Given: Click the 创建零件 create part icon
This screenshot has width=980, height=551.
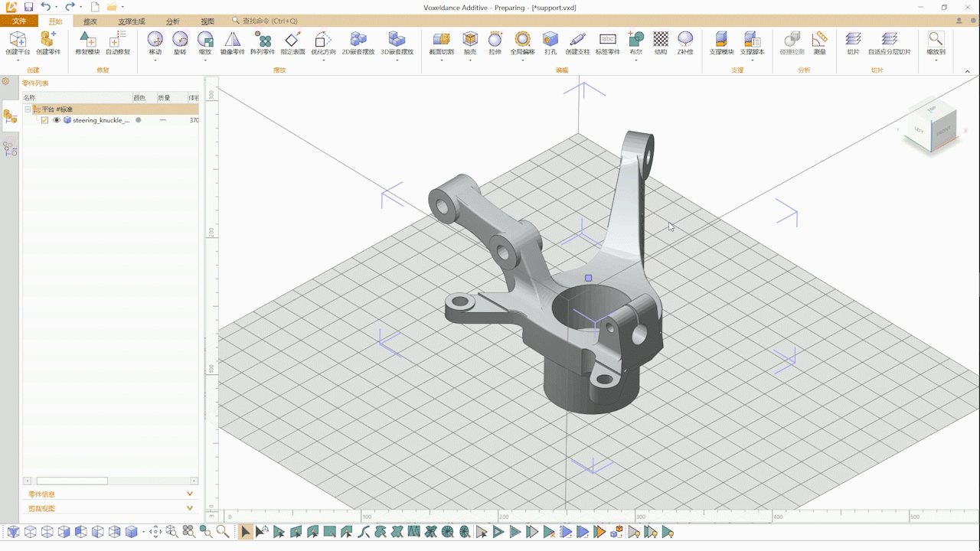Looking at the screenshot, I should [48, 39].
